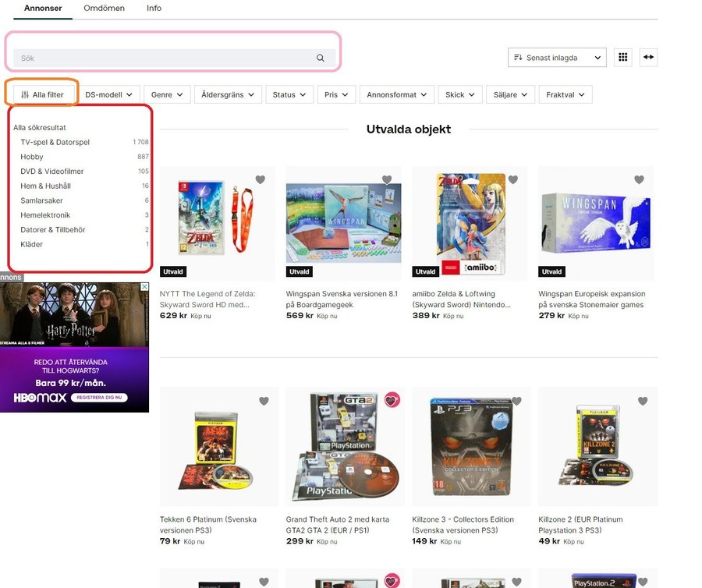Open Grand Theft Auto 2 med karta title
The height and width of the screenshot is (588, 702).
pos(338,525)
